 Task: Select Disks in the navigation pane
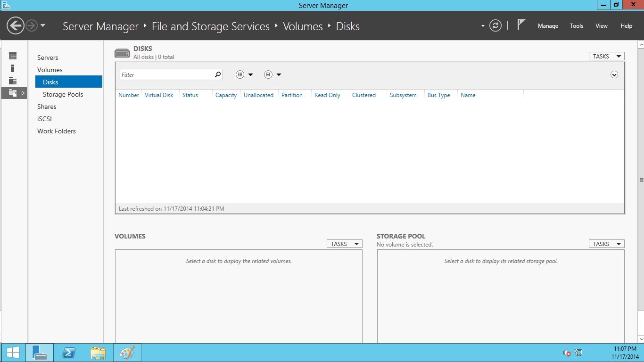coord(69,82)
